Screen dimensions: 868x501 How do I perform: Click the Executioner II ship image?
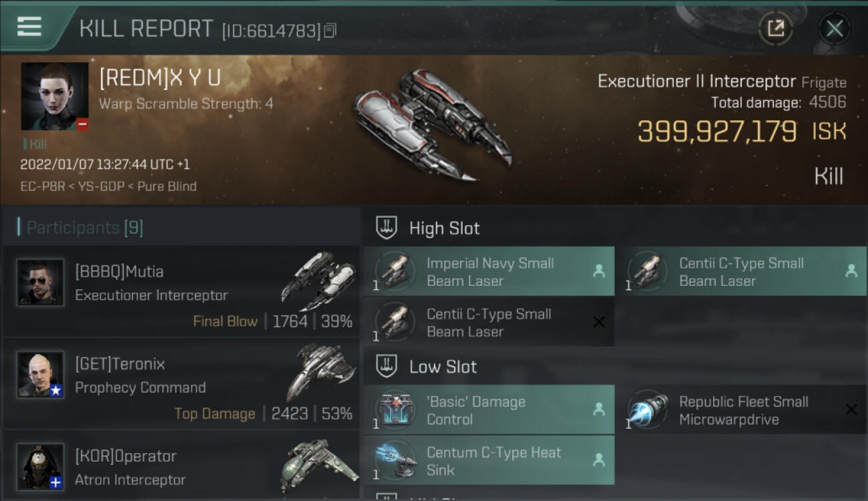point(432,124)
